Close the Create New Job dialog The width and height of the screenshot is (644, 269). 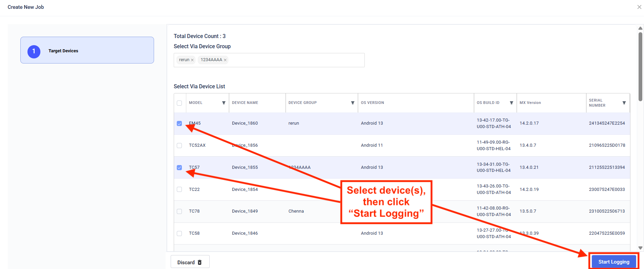[x=639, y=7]
